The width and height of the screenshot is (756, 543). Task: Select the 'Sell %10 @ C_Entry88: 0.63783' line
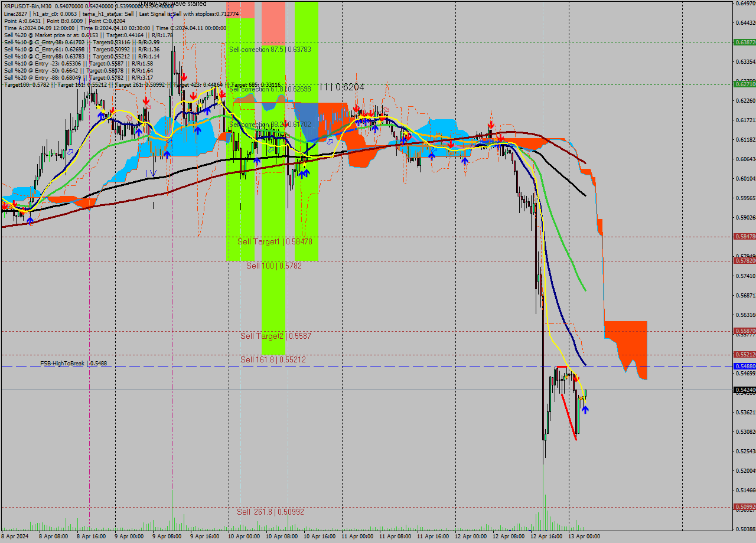point(82,57)
